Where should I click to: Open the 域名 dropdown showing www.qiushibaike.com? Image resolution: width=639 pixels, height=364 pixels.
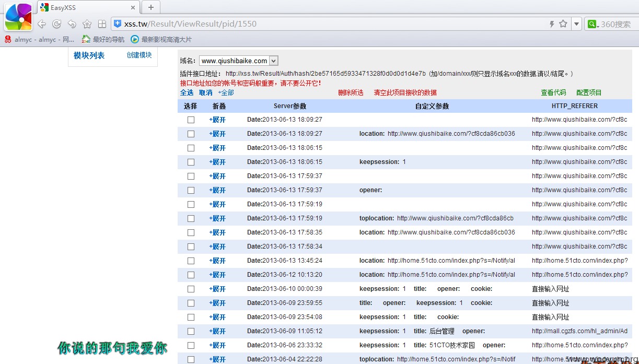pos(239,61)
